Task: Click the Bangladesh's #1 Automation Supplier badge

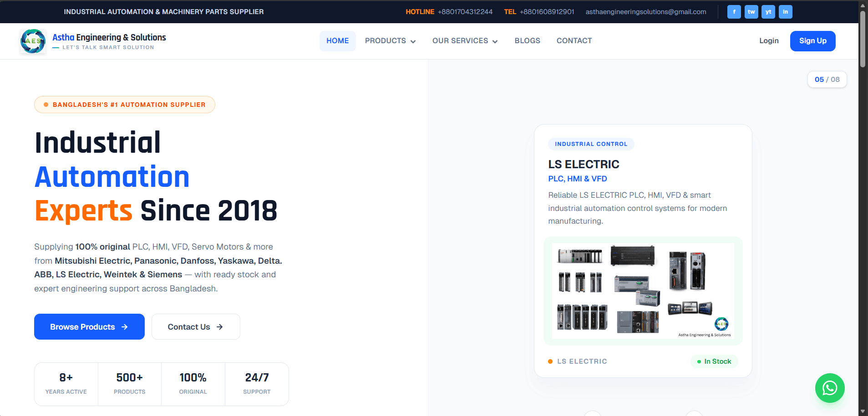Action: [125, 105]
